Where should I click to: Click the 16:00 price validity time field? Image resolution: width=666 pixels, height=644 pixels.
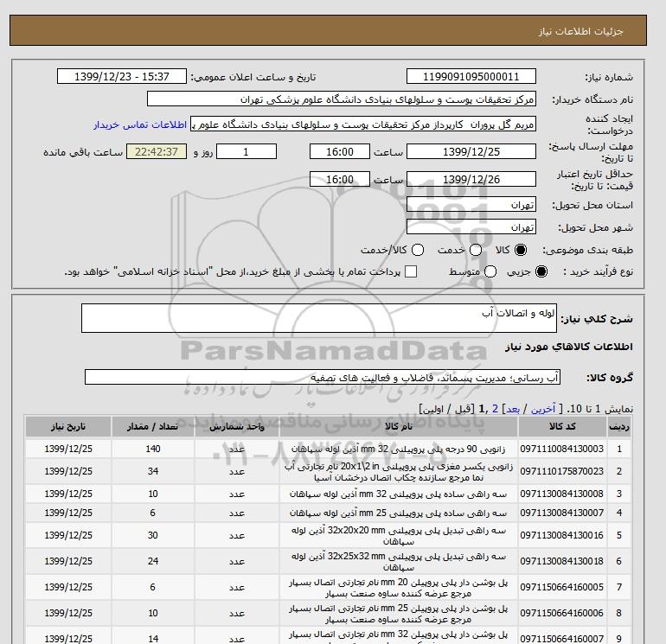point(339,179)
